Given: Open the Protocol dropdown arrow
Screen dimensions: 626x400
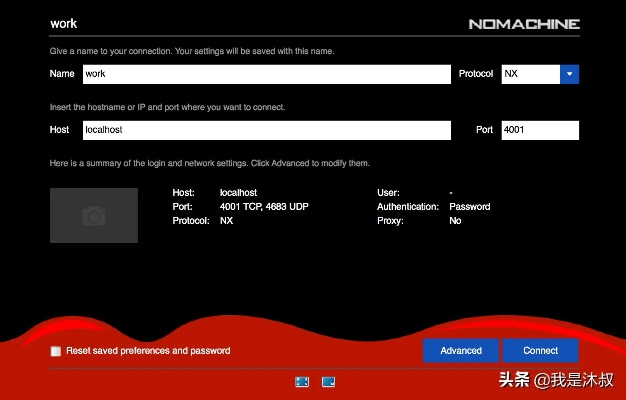Looking at the screenshot, I should tap(569, 74).
